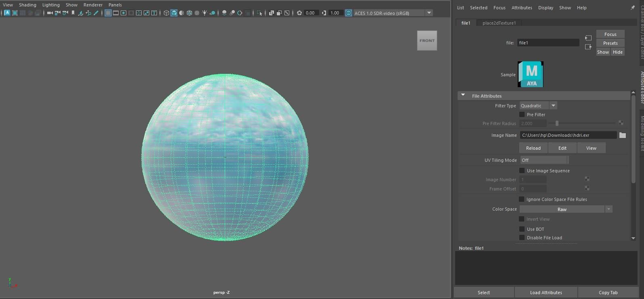644x299 pixels.
Task: Toggle 2D Pan/Zoom icon
Action: point(88,13)
